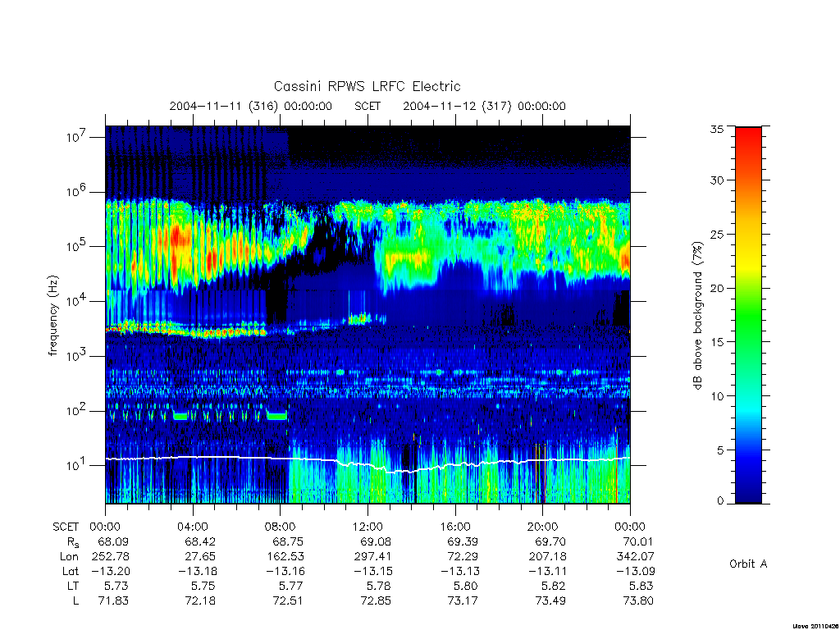
Task: Click the Lon value 297.41
Action: 373,557
